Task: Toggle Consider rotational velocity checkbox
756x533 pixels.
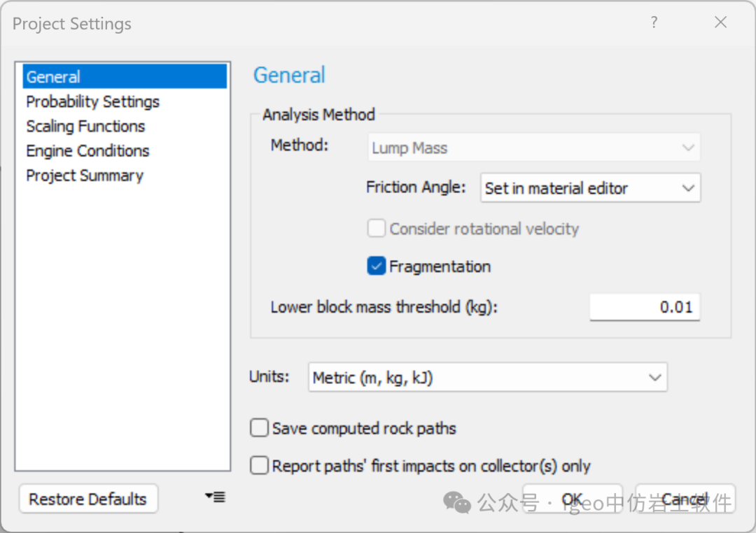Action: [377, 229]
